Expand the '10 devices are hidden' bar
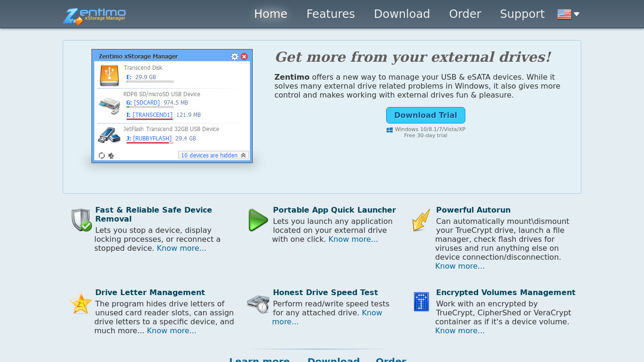 coord(214,156)
